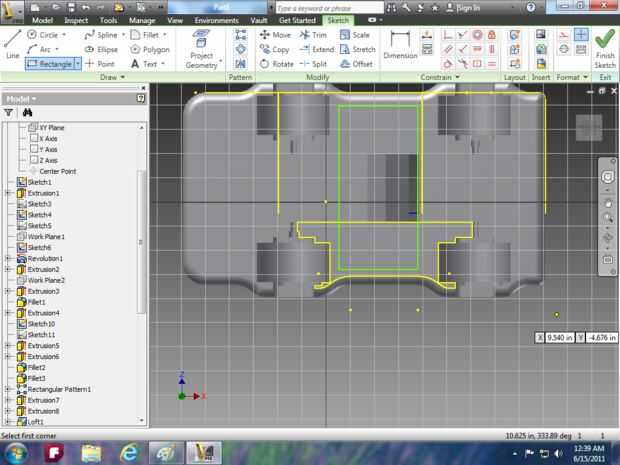Select the Copy tool
Screen dimensions: 620x465
(x=275, y=49)
